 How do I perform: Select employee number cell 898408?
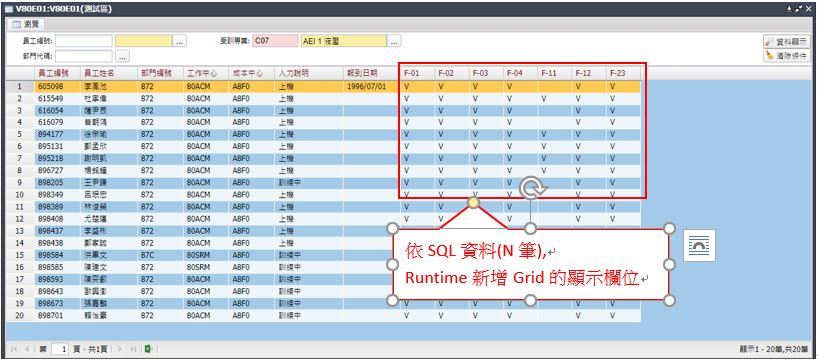[x=58, y=219]
